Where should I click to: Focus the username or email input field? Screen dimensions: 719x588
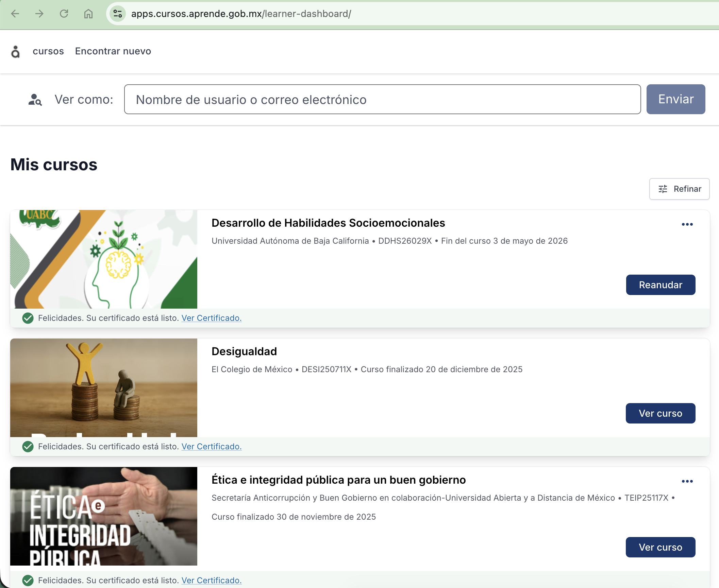[382, 99]
